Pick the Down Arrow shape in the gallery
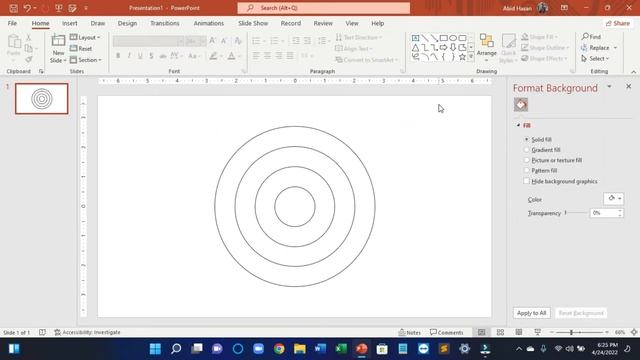This screenshot has width=640, height=360. point(453,47)
